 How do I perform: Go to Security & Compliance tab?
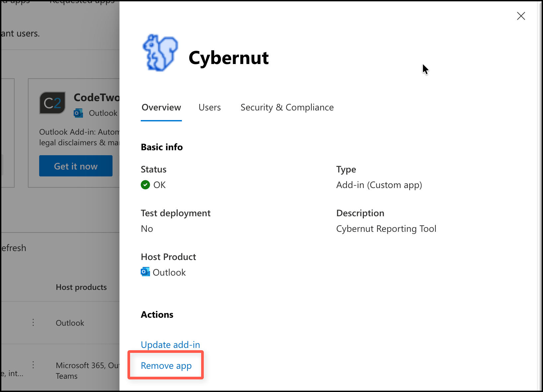287,107
